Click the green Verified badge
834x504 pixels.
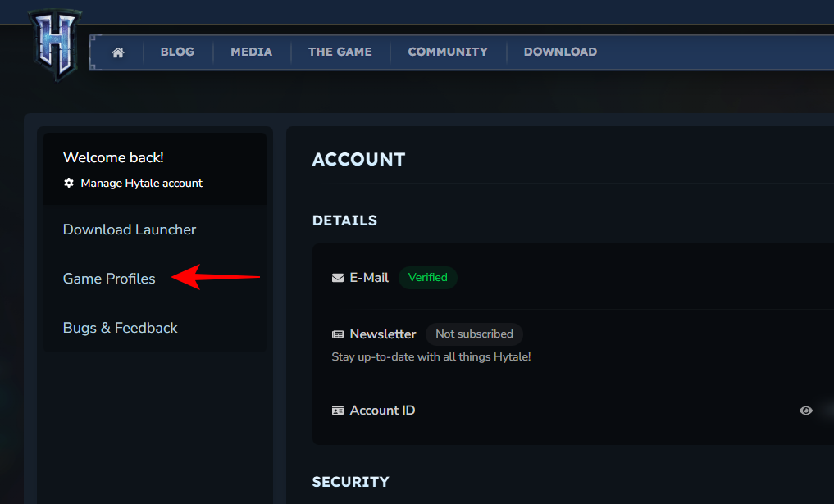pos(427,278)
